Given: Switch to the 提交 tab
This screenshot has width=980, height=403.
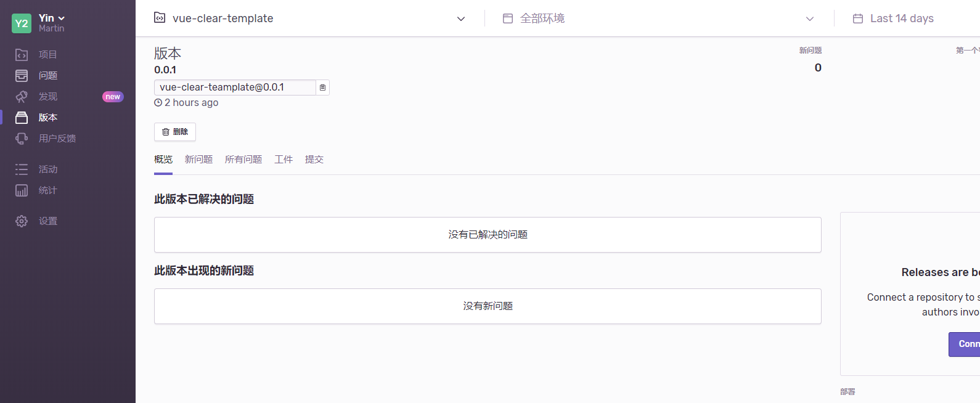Looking at the screenshot, I should 314,160.
